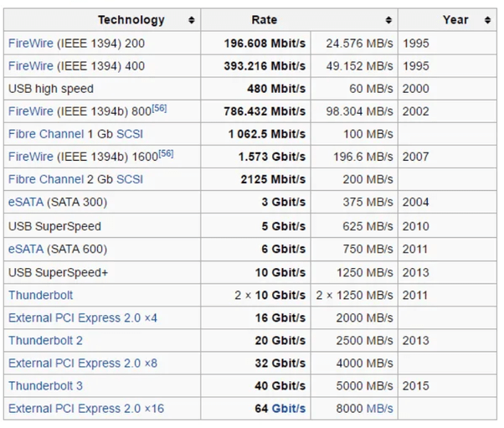504x428 pixels.
Task: Sort table by Technology column arrows
Action: (x=192, y=20)
